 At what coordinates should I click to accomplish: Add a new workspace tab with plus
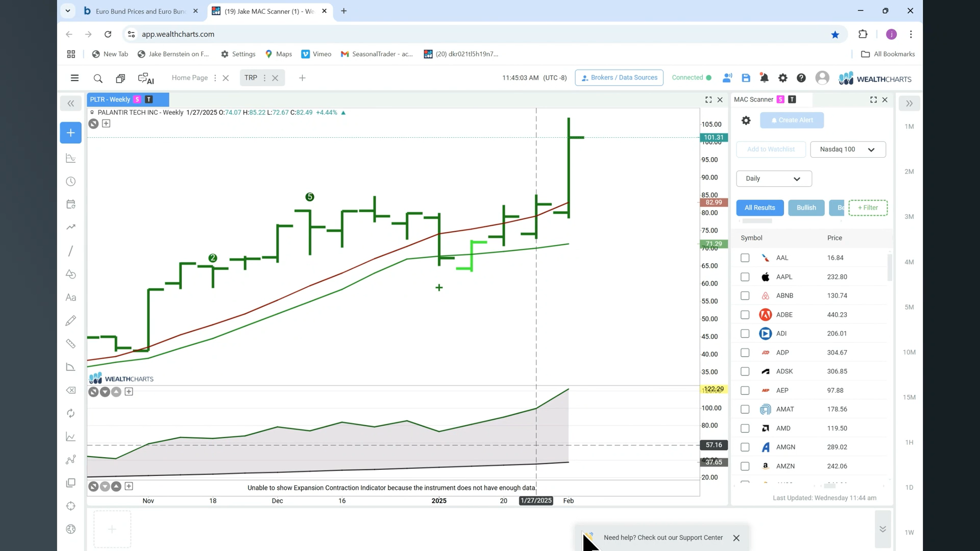click(x=302, y=78)
